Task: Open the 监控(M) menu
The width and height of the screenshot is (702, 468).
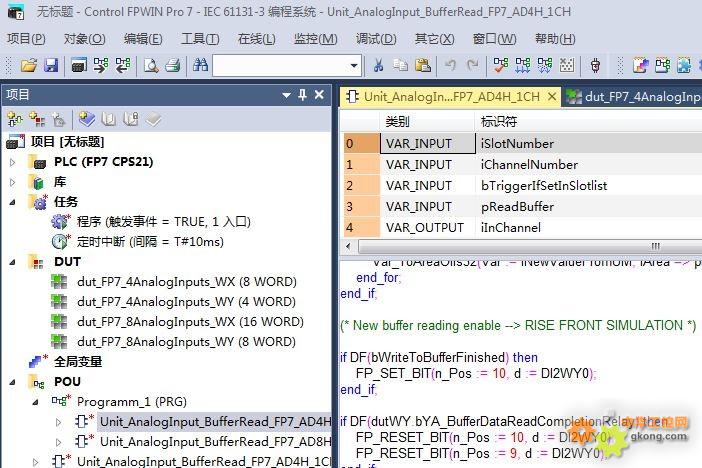Action: pos(316,39)
